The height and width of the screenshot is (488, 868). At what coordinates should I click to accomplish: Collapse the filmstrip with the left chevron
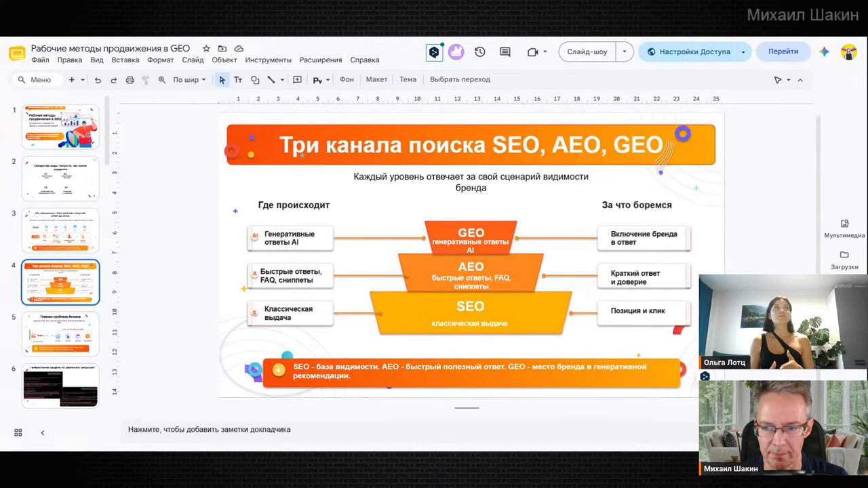(43, 432)
